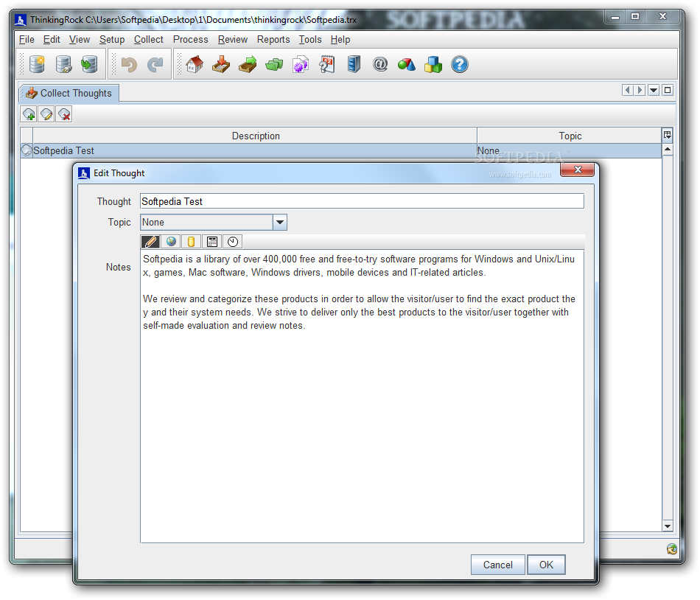
Task: Click the status icon in bottom-right corner
Action: tap(672, 548)
